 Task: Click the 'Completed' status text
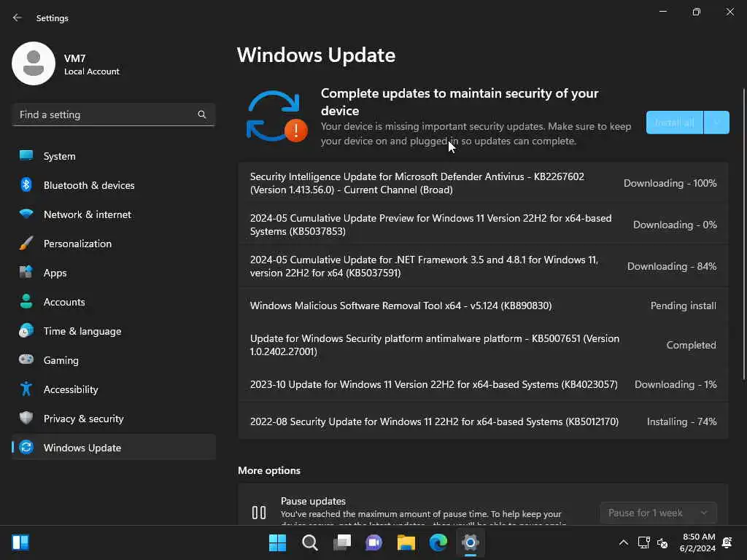tap(692, 345)
